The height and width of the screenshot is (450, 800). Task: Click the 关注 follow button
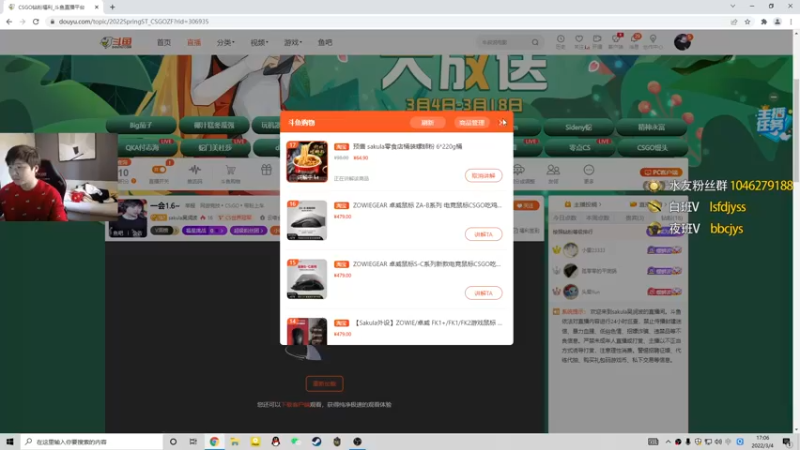pyautogui.click(x=526, y=206)
